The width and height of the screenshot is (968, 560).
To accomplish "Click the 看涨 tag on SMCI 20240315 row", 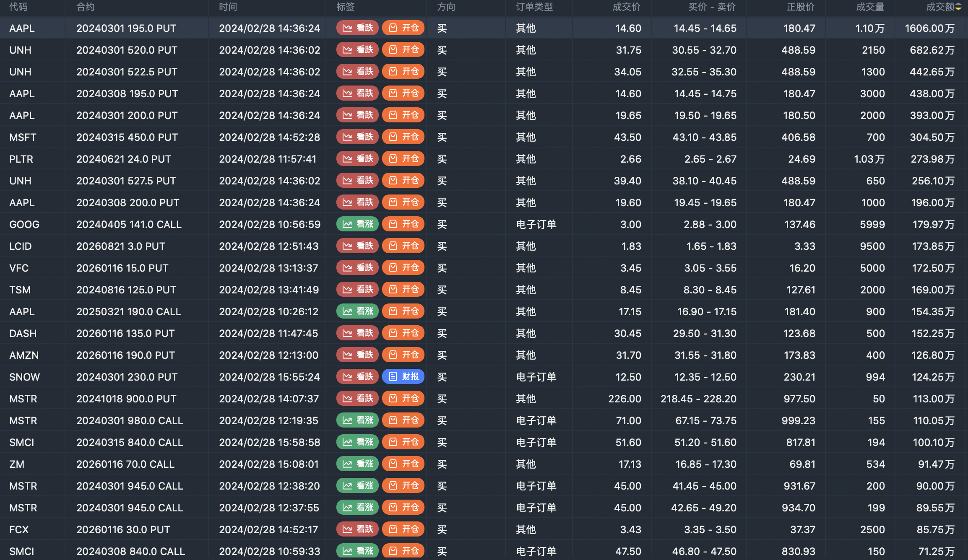I will 357,442.
